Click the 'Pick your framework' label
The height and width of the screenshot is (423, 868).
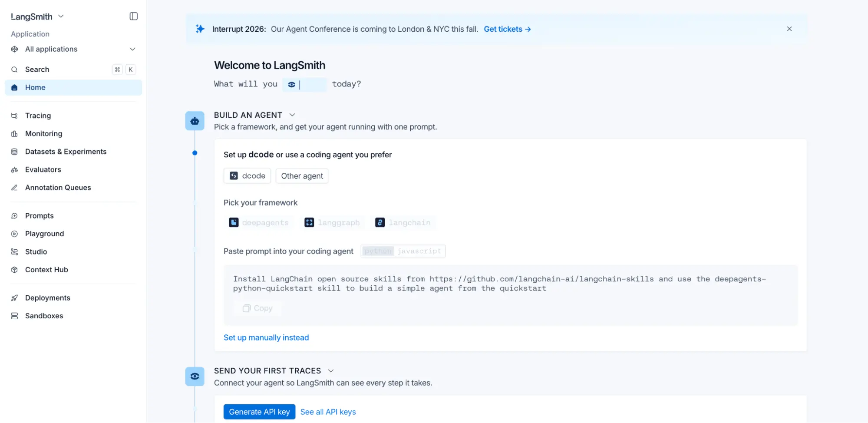pyautogui.click(x=261, y=203)
